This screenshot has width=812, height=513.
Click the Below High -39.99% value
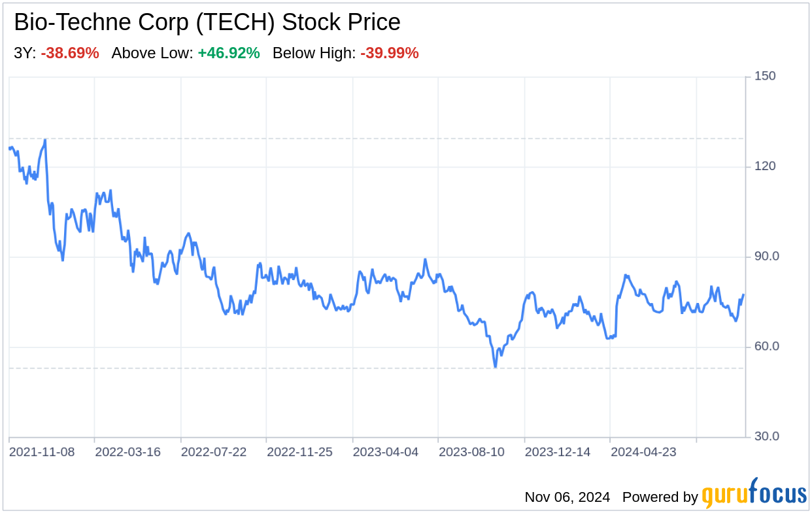tap(389, 53)
